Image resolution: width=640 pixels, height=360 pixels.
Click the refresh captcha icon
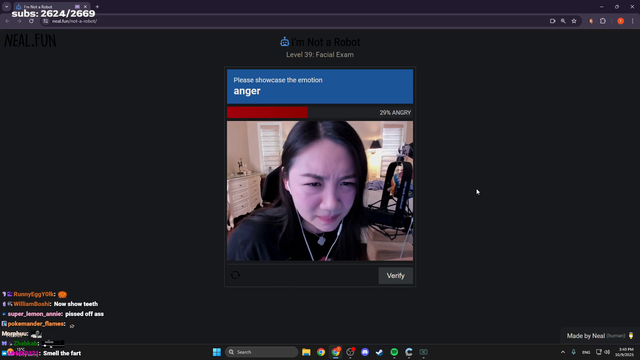pyautogui.click(x=235, y=275)
